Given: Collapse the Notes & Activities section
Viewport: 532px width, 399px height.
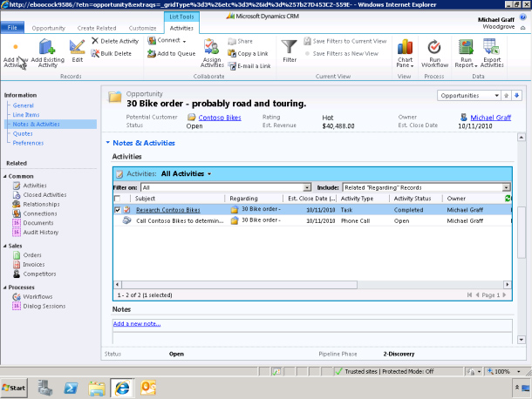Looking at the screenshot, I should 108,142.
